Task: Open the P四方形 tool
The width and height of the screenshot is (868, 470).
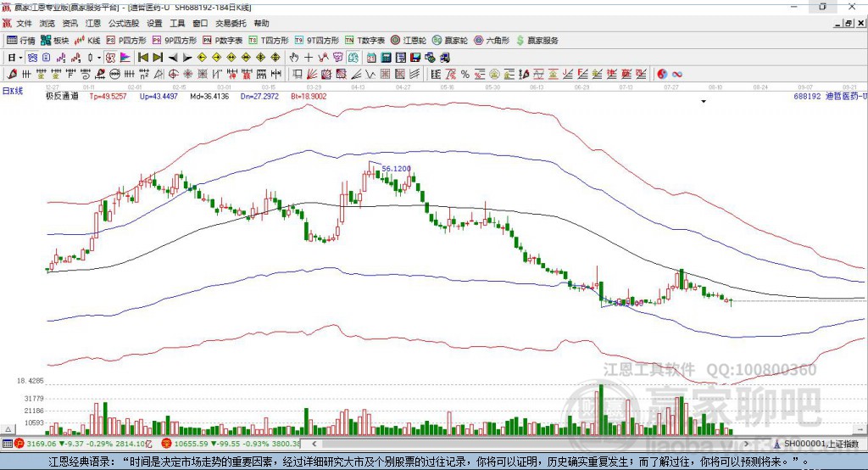Action: pos(126,41)
